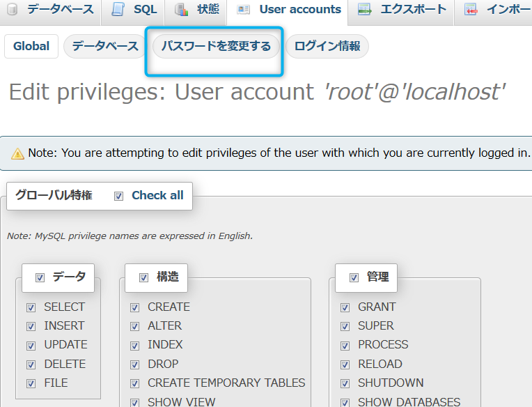This screenshot has width=532, height=407.
Task: Uncheck the INSERT privilege
Action: (x=31, y=327)
